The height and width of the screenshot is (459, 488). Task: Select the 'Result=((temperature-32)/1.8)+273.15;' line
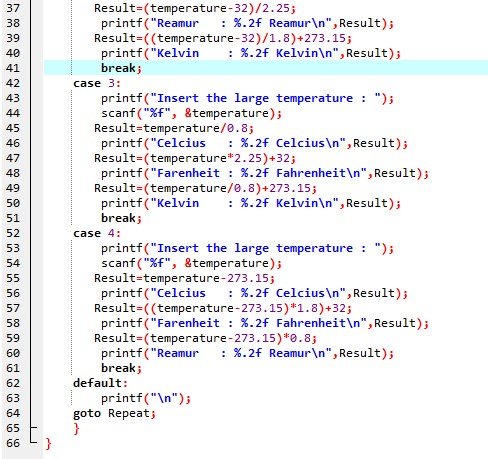point(223,38)
